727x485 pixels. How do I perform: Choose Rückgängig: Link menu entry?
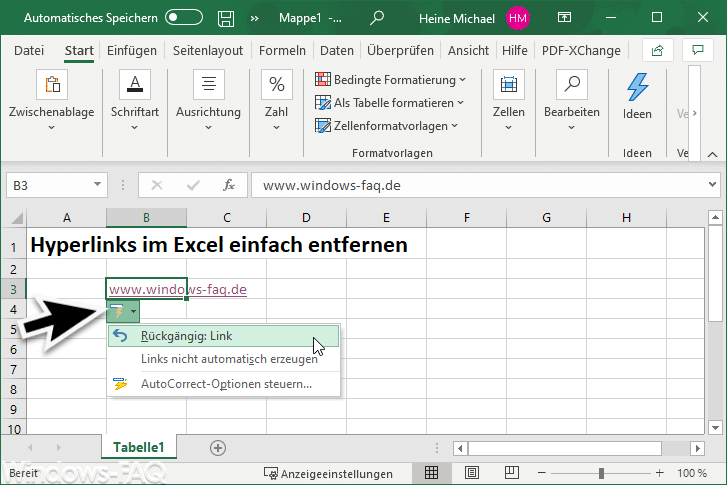point(223,336)
